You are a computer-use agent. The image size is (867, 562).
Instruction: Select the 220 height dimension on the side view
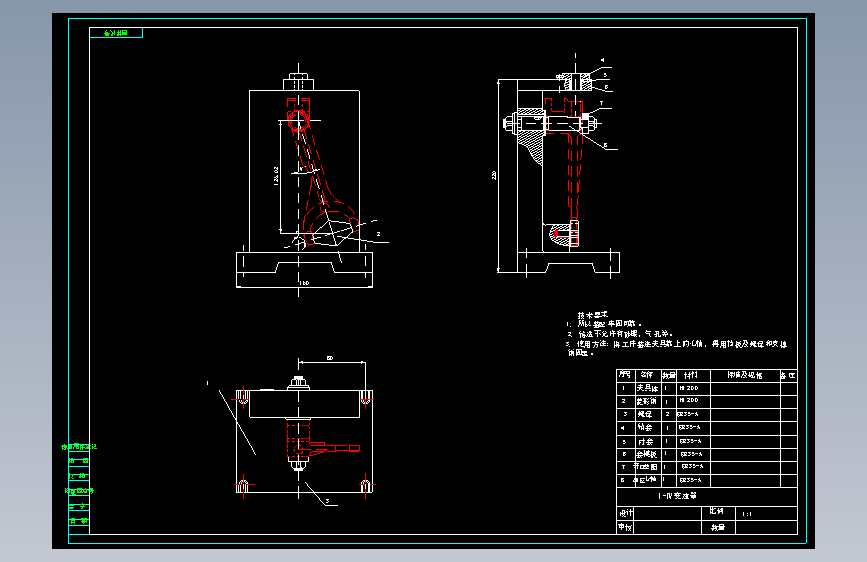(x=494, y=175)
